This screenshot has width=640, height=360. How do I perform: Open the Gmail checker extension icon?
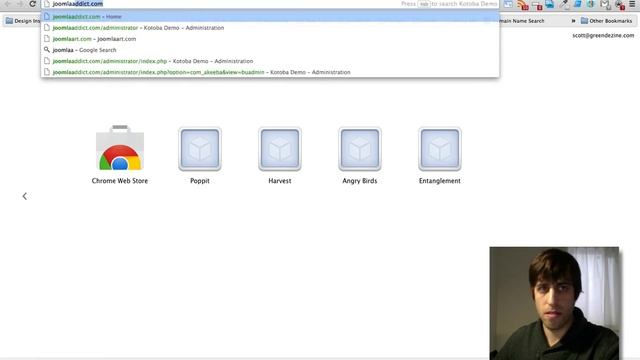point(605,4)
